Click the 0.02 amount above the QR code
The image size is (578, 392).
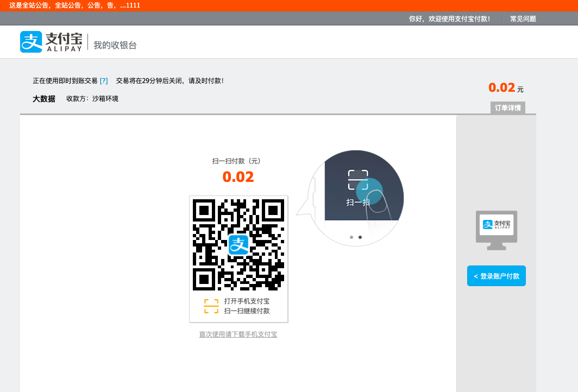(x=238, y=177)
